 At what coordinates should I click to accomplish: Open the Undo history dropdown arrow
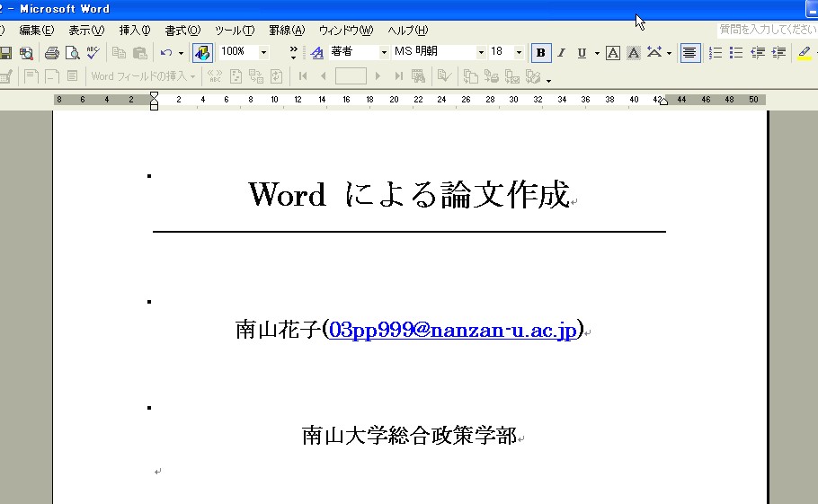(181, 53)
